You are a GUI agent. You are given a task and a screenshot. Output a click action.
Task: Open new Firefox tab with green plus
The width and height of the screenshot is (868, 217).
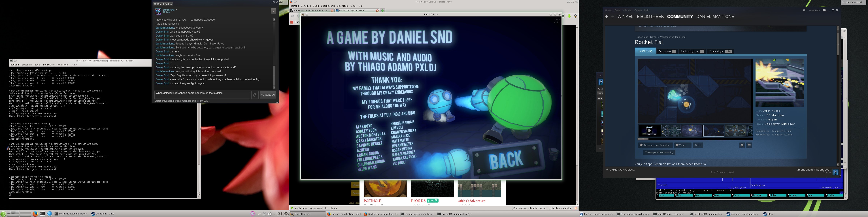click(x=382, y=10)
